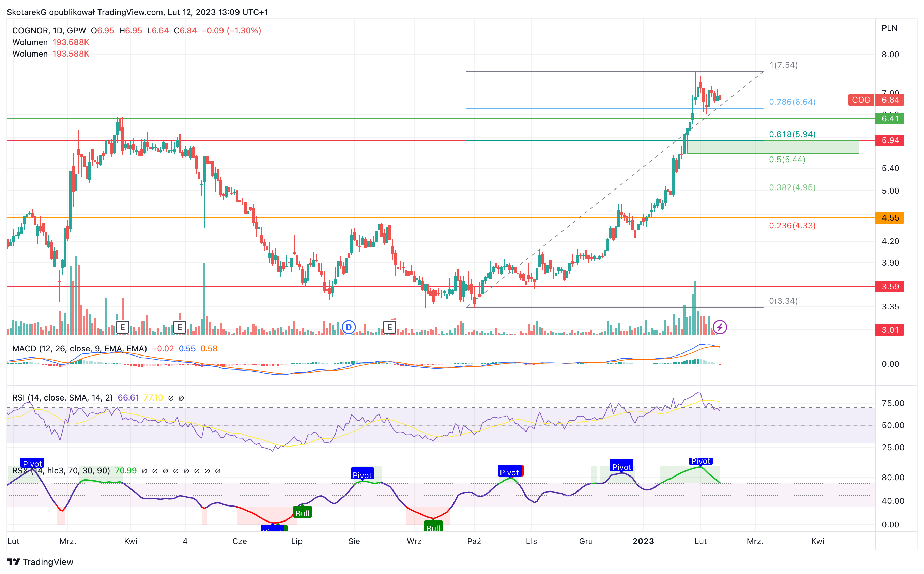Click the Fibonacci 0(3.34) level label
This screenshot has height=574, width=924.
[784, 301]
